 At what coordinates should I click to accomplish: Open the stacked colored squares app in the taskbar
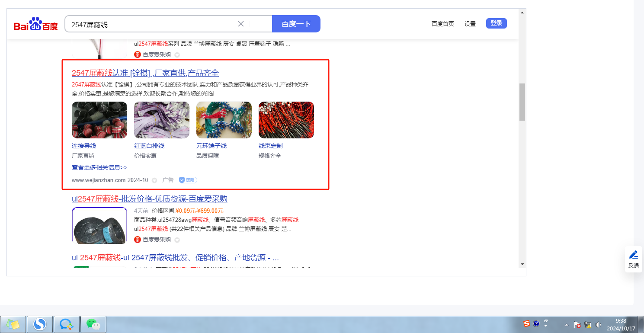tap(13, 324)
